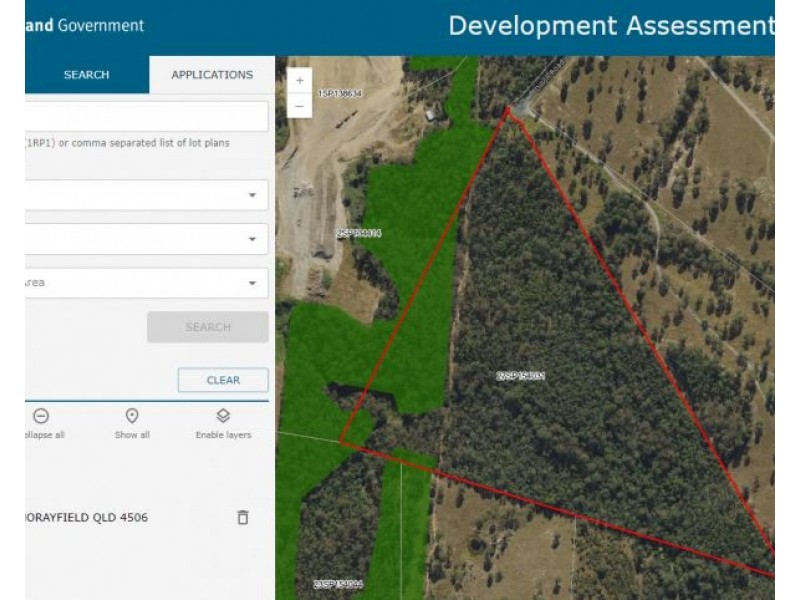Click the CLEAR button
800x600 pixels.
(x=223, y=380)
